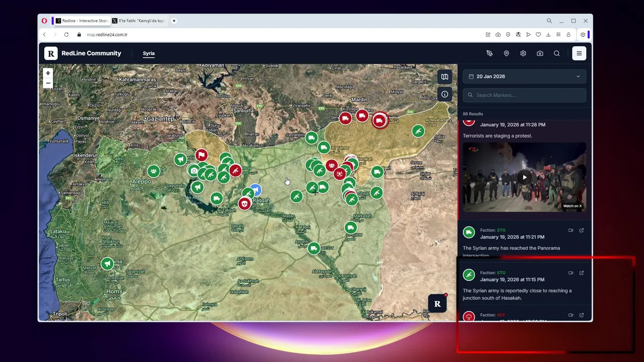Click the Opera edit page icon

click(x=488, y=35)
